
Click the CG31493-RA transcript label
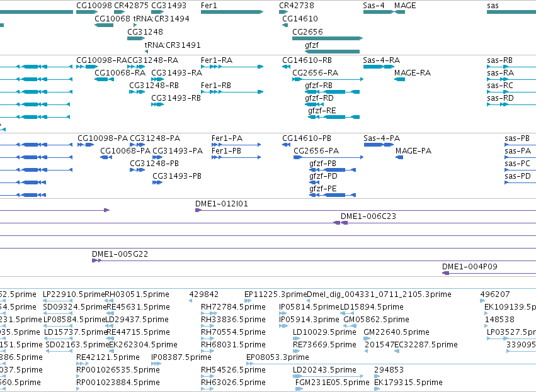[177, 73]
